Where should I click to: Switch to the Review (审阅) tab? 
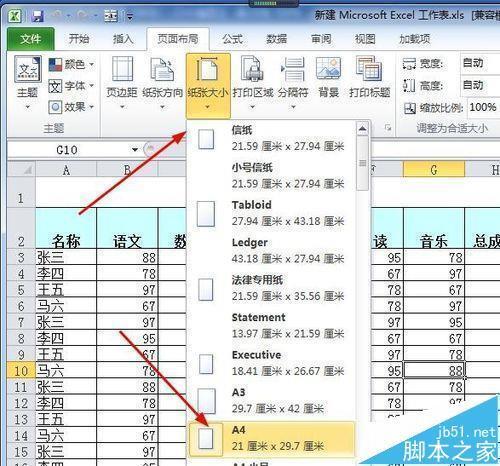pyautogui.click(x=321, y=39)
